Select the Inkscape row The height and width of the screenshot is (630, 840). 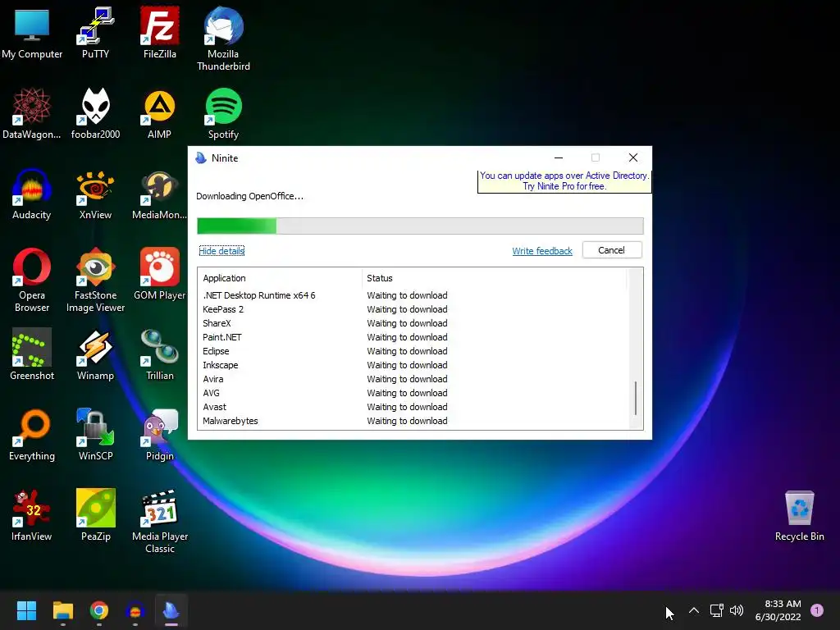[x=413, y=365]
